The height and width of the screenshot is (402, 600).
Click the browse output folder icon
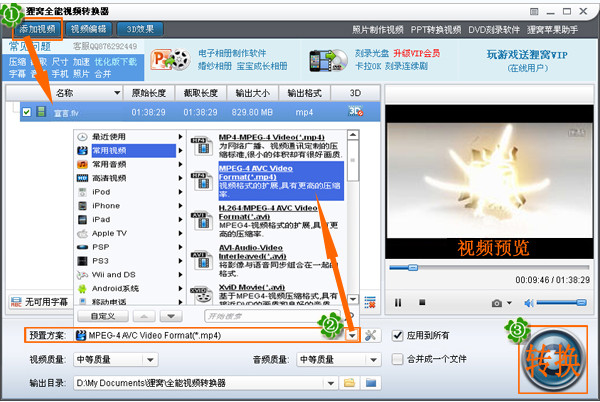pos(349,382)
